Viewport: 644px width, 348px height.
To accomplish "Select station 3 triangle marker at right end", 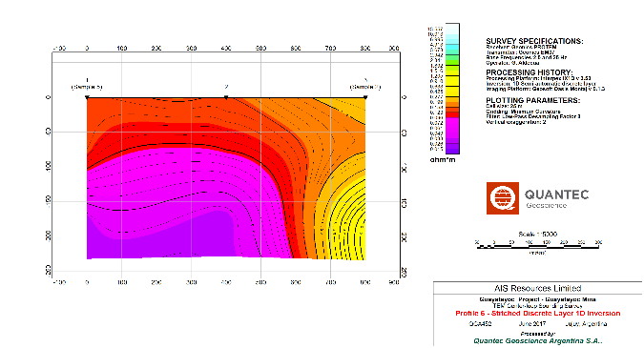I will click(x=365, y=97).
